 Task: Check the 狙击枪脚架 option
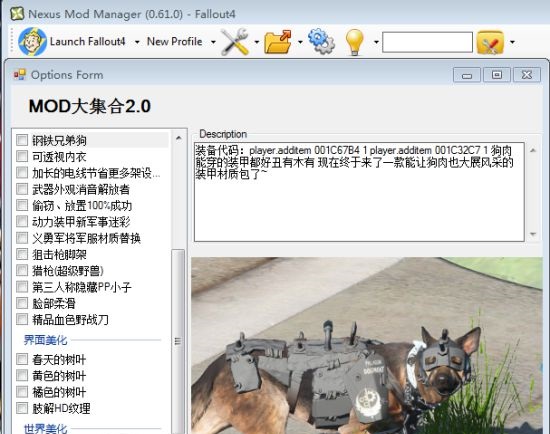point(22,254)
